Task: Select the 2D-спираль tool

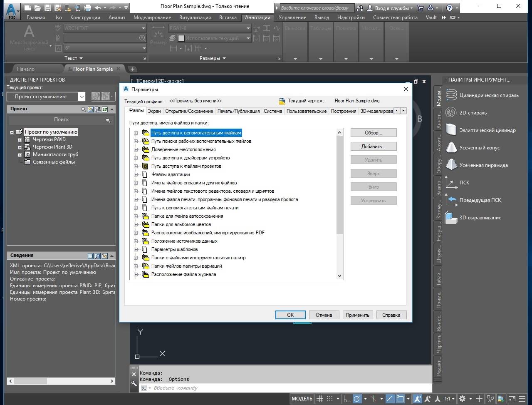Action: pyautogui.click(x=466, y=113)
